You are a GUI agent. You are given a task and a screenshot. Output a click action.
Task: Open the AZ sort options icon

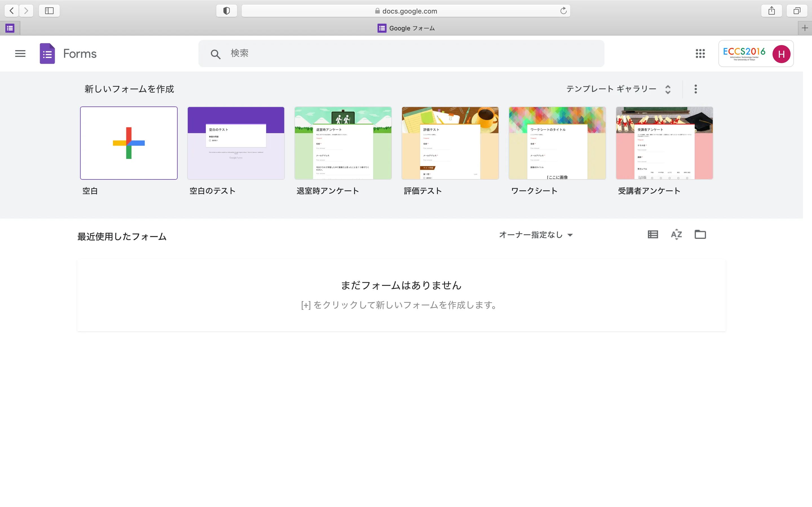[x=676, y=234]
